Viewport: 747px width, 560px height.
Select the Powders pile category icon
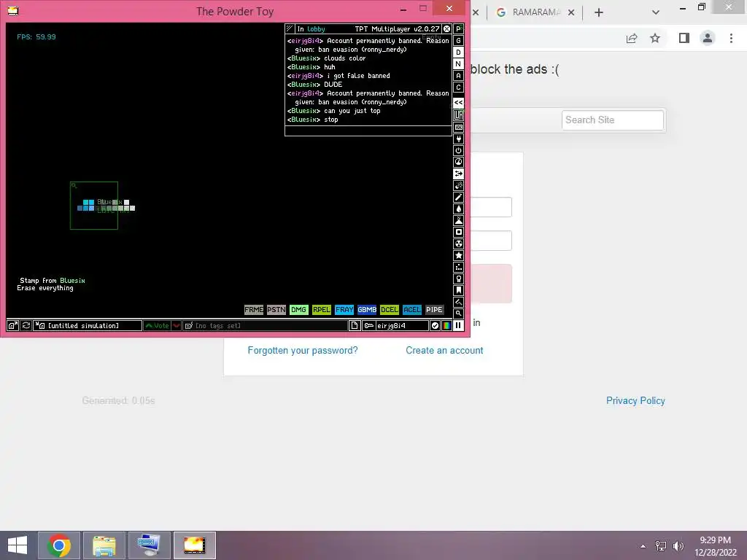[458, 220]
